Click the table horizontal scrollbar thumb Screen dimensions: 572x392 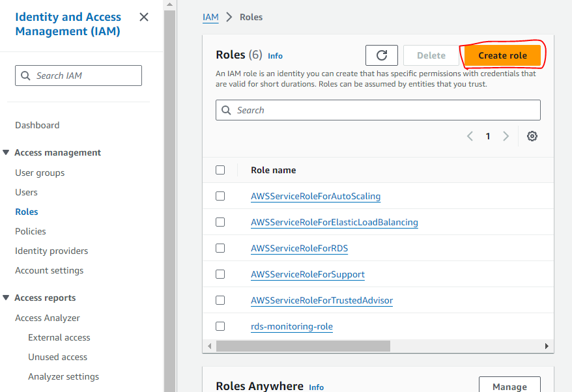pos(303,346)
